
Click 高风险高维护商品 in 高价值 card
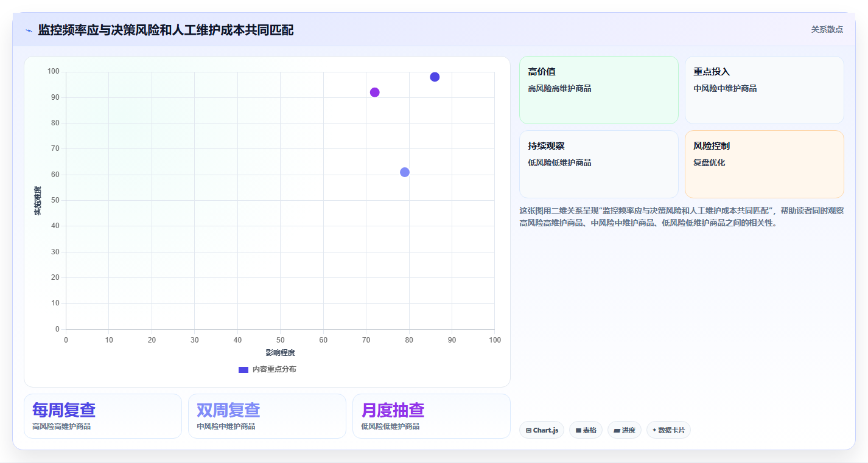coord(559,88)
